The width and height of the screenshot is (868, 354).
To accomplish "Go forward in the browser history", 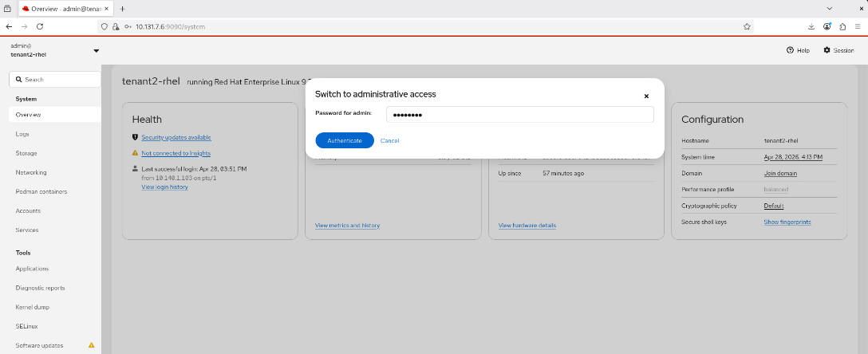I will [x=25, y=26].
